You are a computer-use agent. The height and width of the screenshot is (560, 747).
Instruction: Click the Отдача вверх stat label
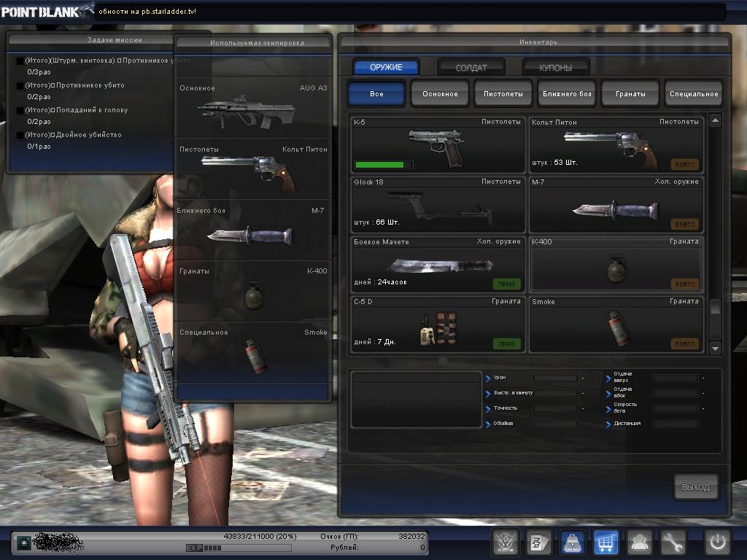[x=622, y=377]
